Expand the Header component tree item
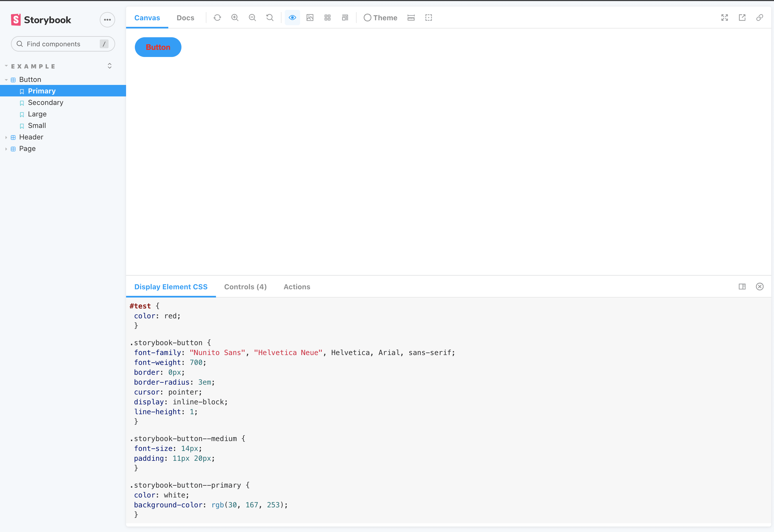This screenshot has height=532, width=774. coord(31,137)
